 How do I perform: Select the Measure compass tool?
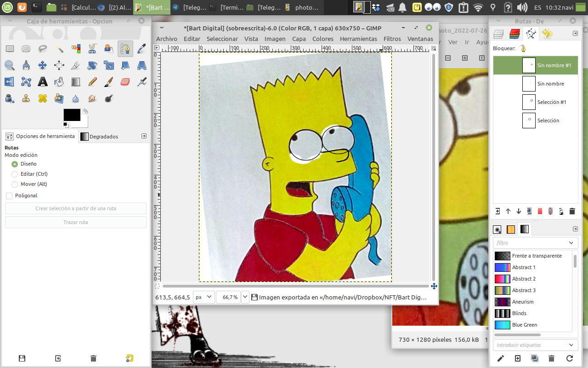(x=26, y=65)
